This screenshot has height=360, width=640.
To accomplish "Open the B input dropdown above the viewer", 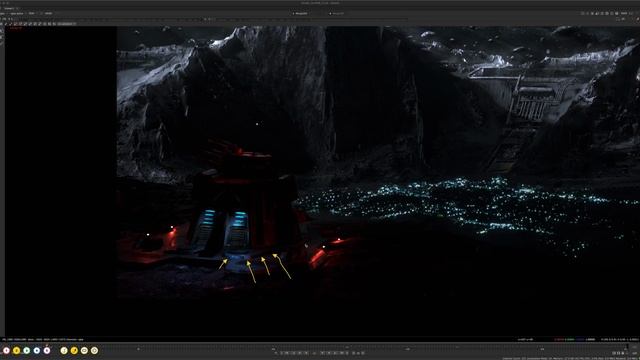I will point(339,13).
